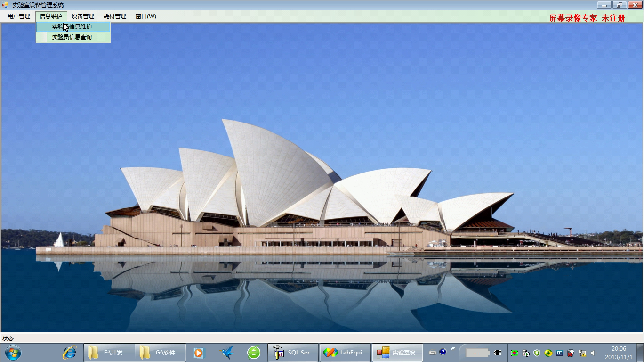Click the server with play arrow tray icon

pyautogui.click(x=526, y=353)
